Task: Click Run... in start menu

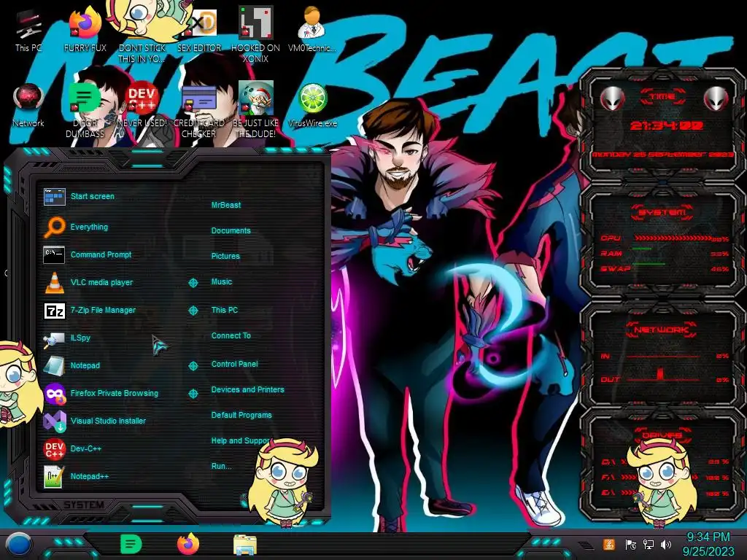Action: coord(221,466)
